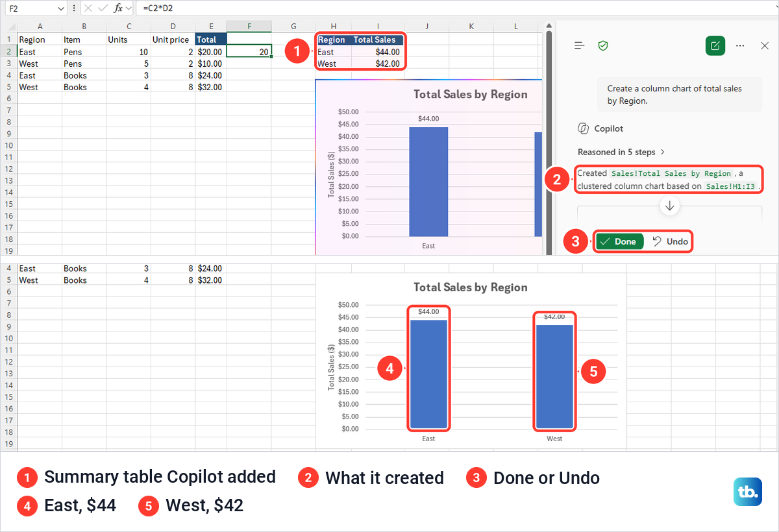Select column F header
Viewport: 779px width, 532px height.
tap(249, 26)
